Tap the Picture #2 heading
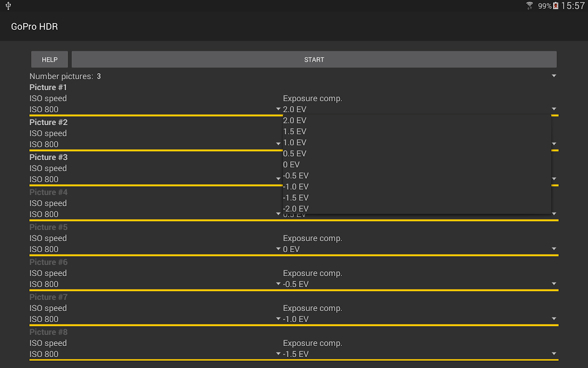This screenshot has width=588, height=368. point(48,122)
